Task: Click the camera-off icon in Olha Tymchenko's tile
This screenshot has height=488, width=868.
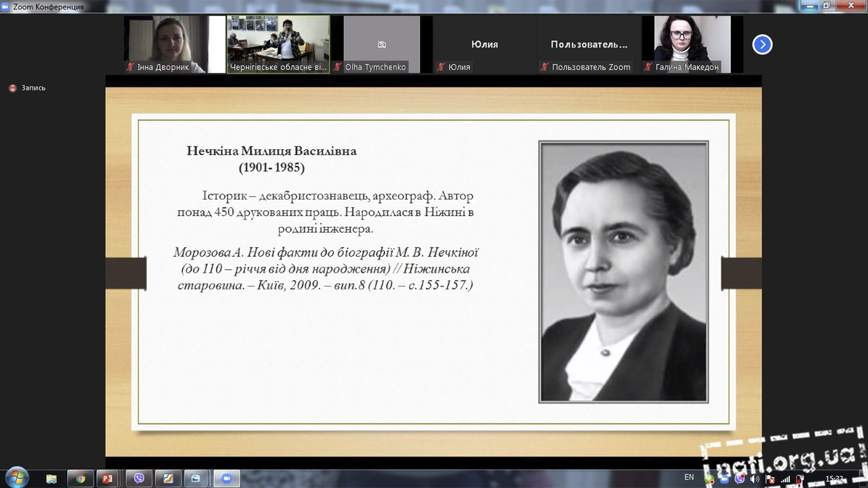Action: [382, 45]
